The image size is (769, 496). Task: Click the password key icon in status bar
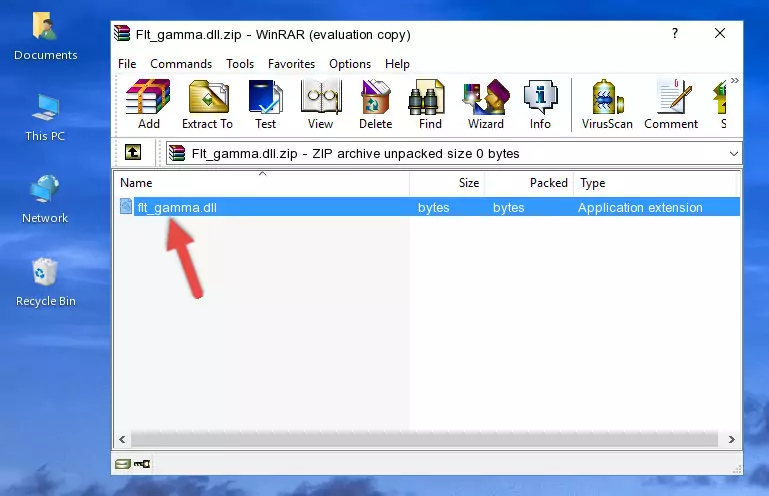[x=142, y=464]
